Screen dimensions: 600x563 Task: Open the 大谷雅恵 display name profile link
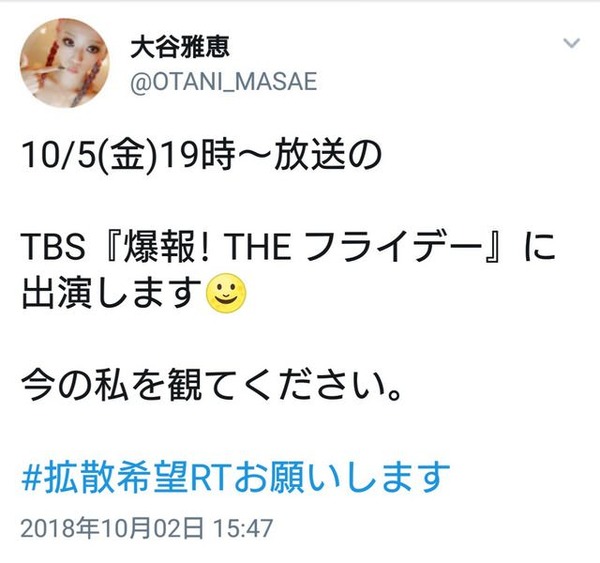(x=180, y=47)
